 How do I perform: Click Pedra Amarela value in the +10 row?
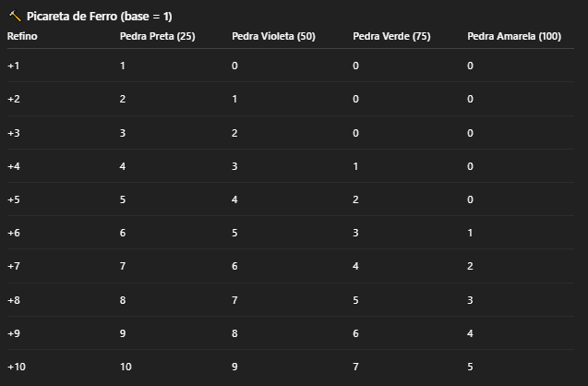[x=471, y=367]
